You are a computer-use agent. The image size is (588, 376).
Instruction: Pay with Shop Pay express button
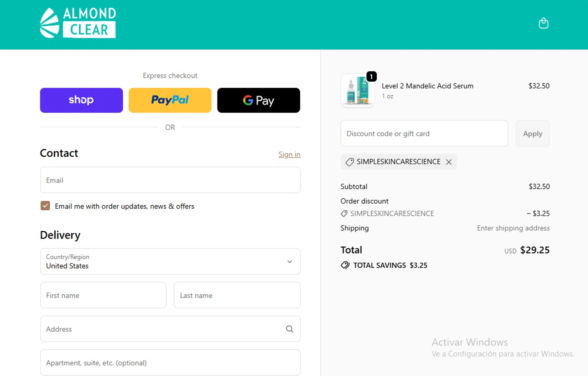(82, 100)
